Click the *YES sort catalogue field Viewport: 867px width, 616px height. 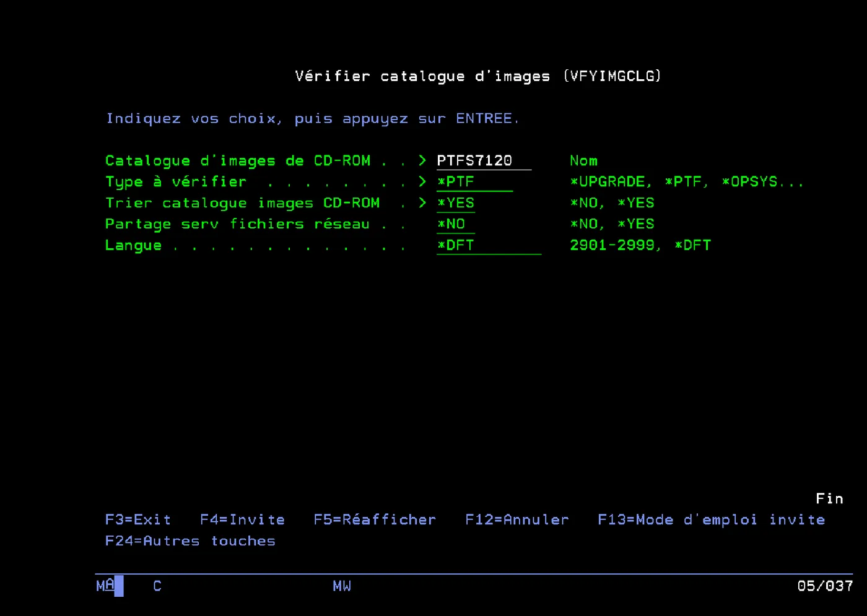coord(456,203)
